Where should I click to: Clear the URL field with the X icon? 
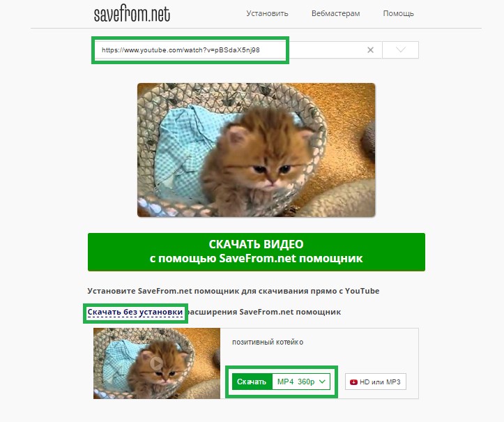(370, 50)
